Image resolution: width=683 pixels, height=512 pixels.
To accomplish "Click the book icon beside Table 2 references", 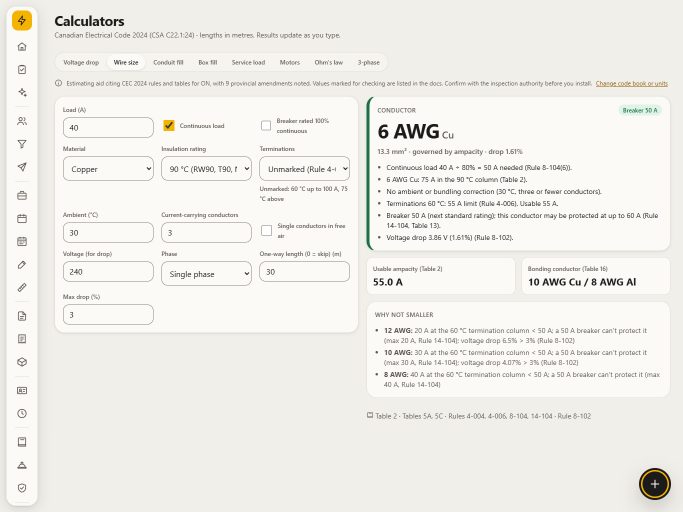I will [370, 415].
